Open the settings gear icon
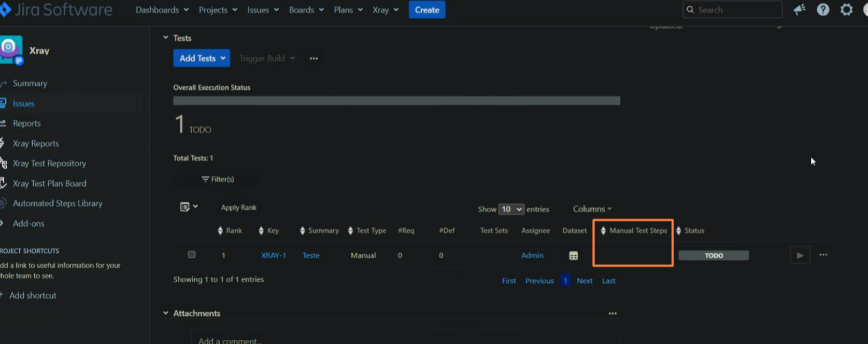 point(846,10)
